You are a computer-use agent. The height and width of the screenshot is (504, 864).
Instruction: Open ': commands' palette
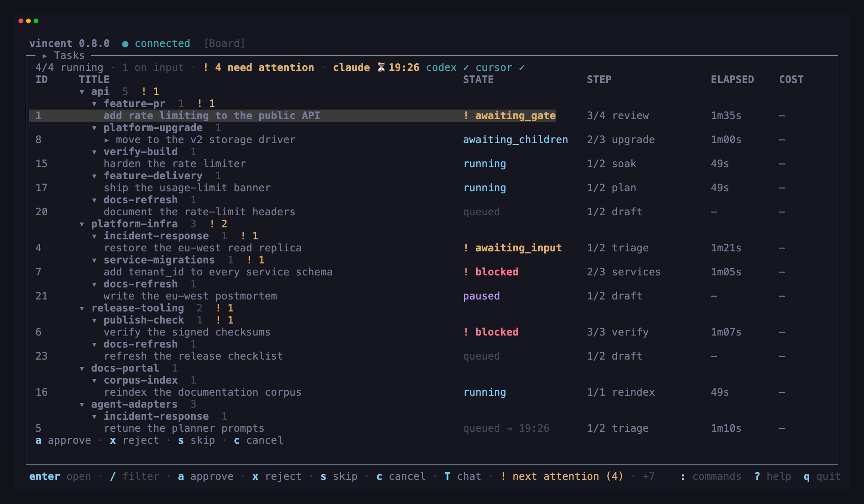coord(711,476)
